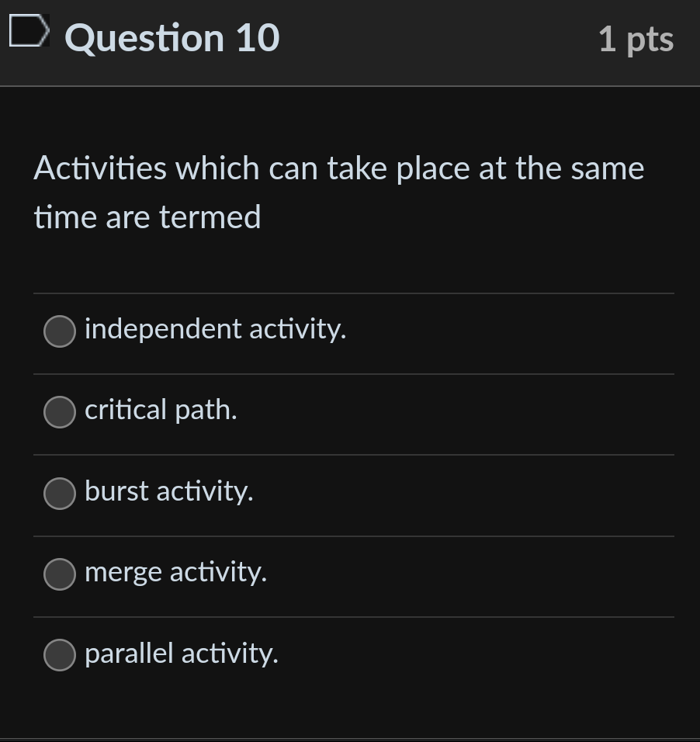Click the question prompt text area
Screen dimensions: 700x742
click(x=339, y=192)
